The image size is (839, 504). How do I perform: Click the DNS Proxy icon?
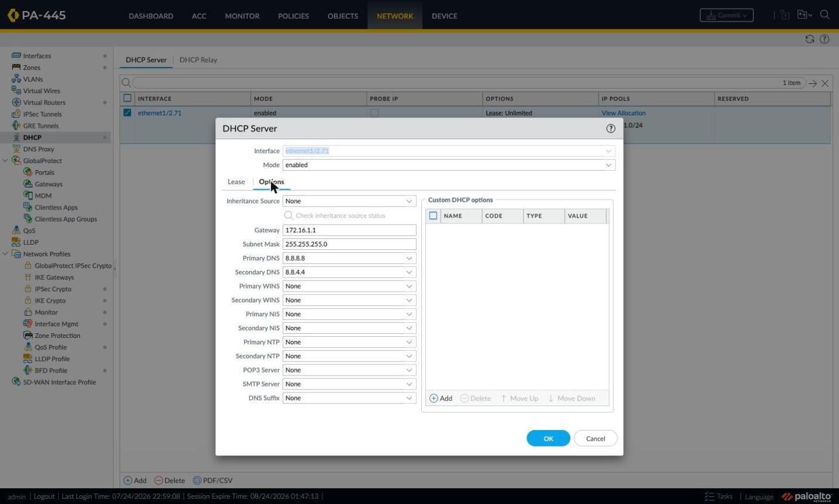point(16,149)
